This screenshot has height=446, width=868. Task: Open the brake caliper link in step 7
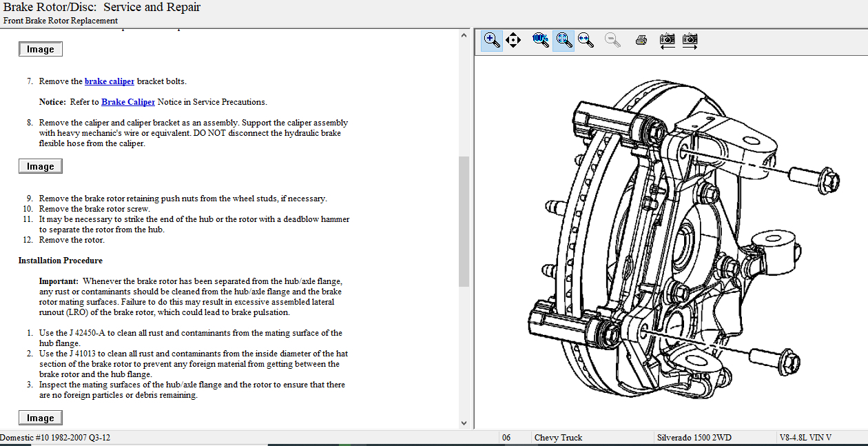click(x=110, y=81)
